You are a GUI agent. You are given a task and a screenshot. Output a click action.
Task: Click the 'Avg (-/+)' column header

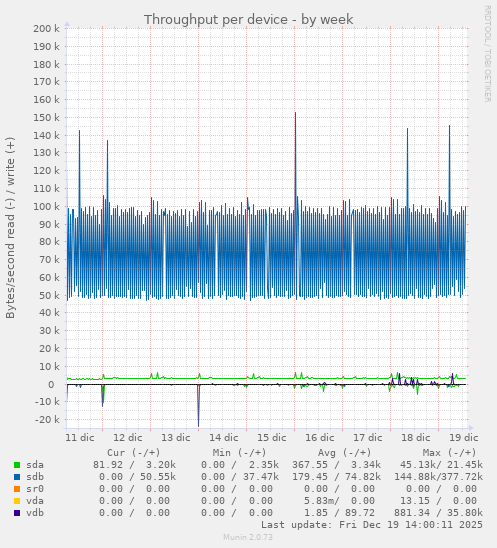tap(345, 453)
